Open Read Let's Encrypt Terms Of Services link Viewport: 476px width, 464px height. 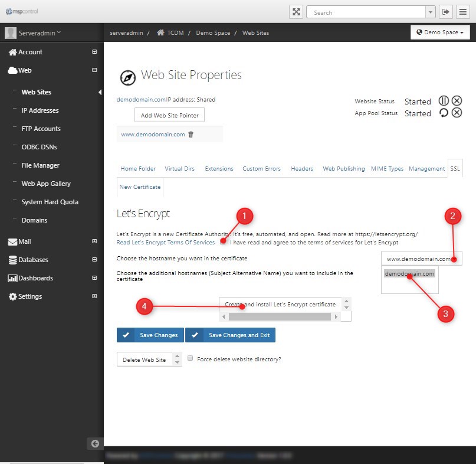165,243
